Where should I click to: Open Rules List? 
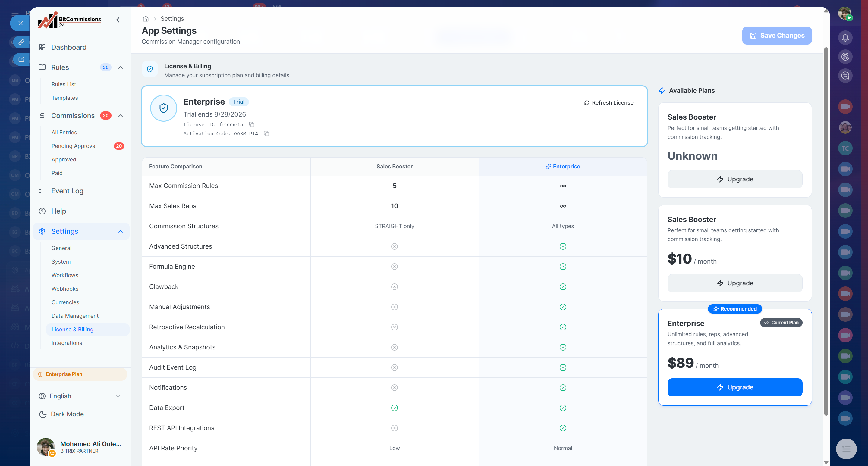[x=64, y=84]
